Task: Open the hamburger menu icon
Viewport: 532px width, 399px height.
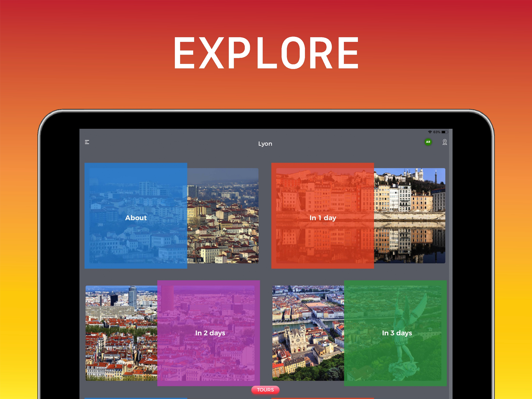Action: tap(87, 142)
